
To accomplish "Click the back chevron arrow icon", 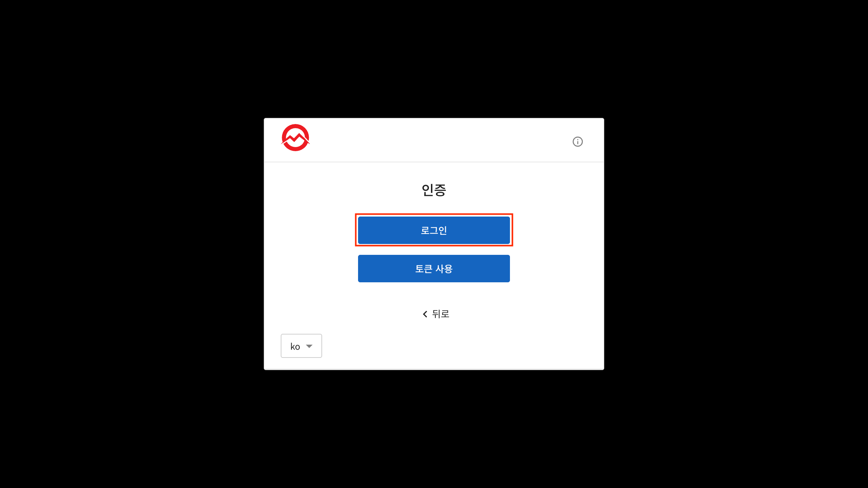I will (425, 314).
